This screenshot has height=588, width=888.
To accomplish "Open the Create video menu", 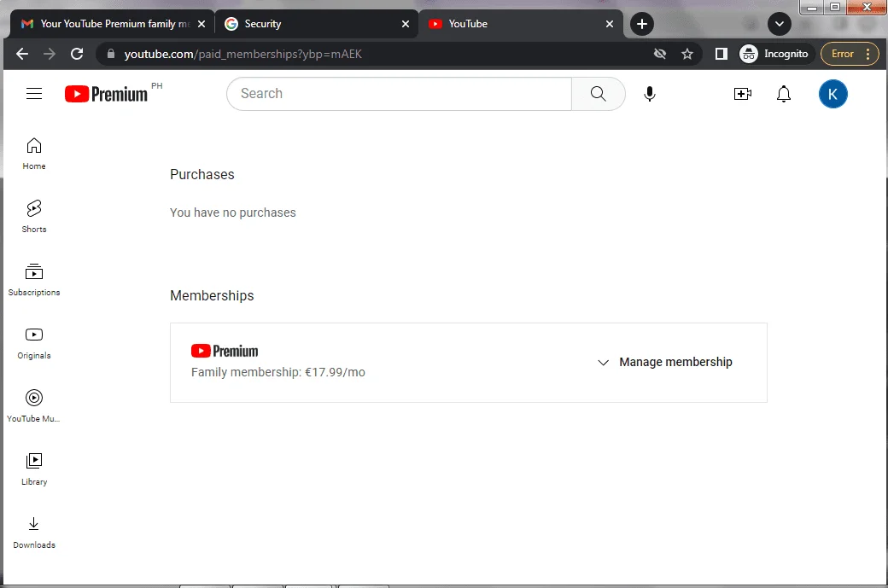I will click(742, 93).
